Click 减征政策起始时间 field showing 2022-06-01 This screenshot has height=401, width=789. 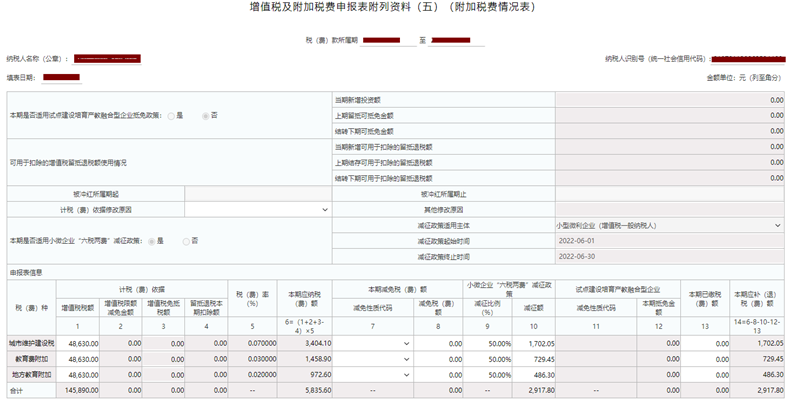[670, 241]
